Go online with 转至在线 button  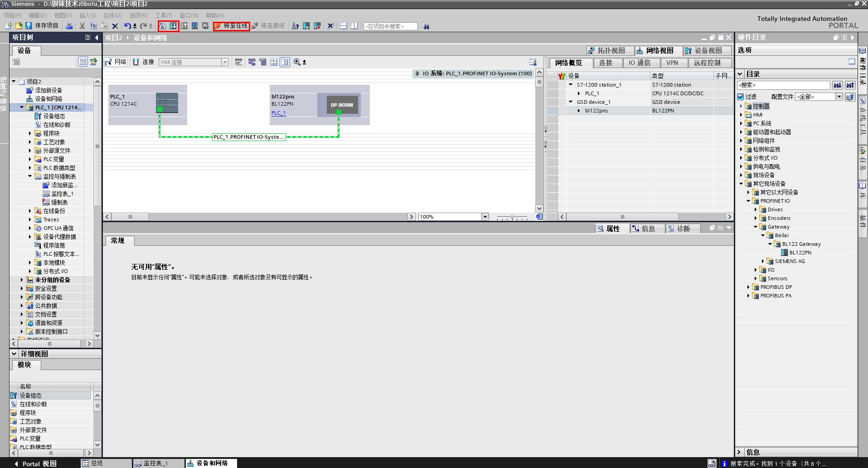point(232,26)
